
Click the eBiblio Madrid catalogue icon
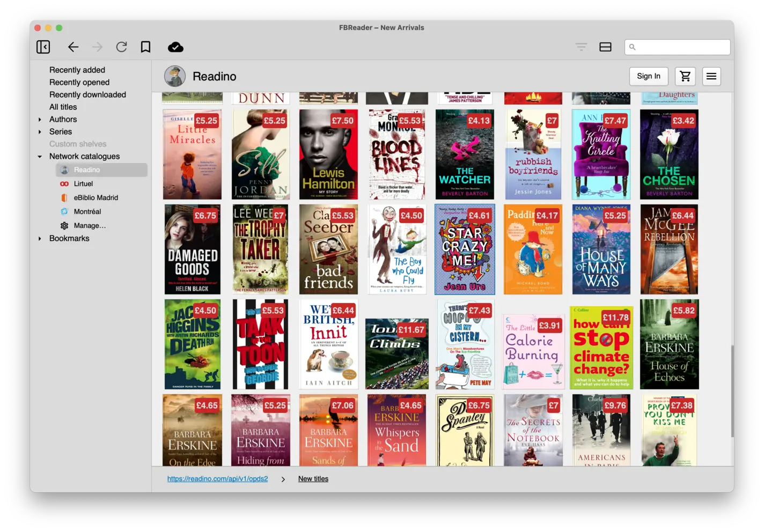[x=64, y=198]
